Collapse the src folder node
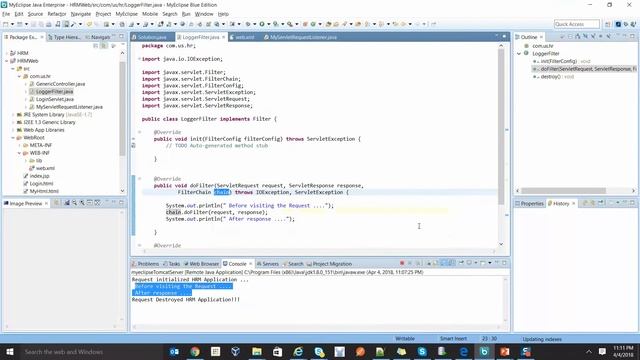Viewport: 640px width, 360px height. pos(13,69)
